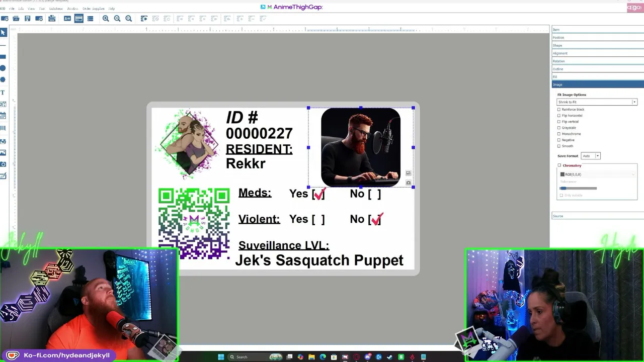Expand the Rotation properties section

click(598, 61)
